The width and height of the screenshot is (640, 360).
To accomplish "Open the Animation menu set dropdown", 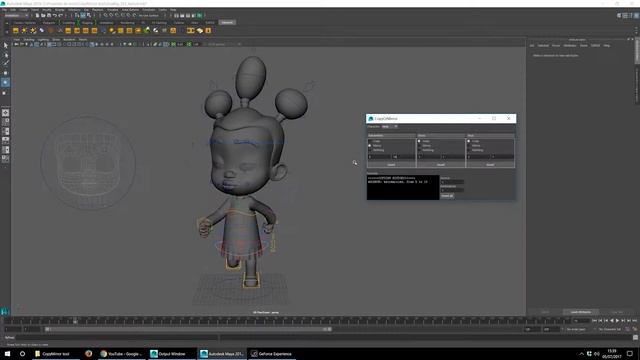I will [x=16, y=16].
